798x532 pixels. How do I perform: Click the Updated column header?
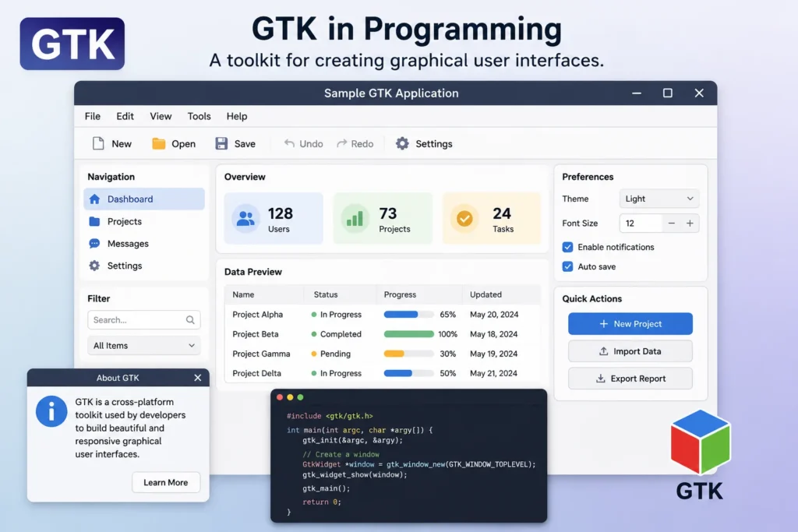(486, 294)
